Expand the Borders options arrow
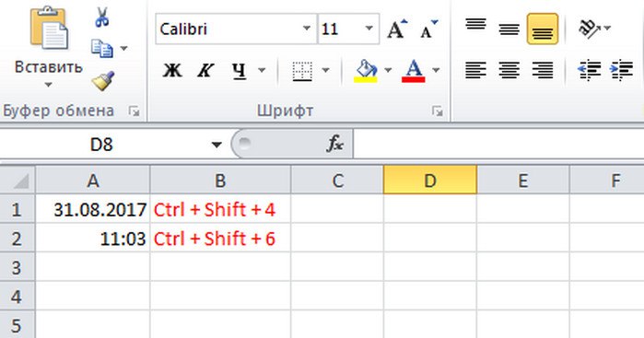 (326, 70)
